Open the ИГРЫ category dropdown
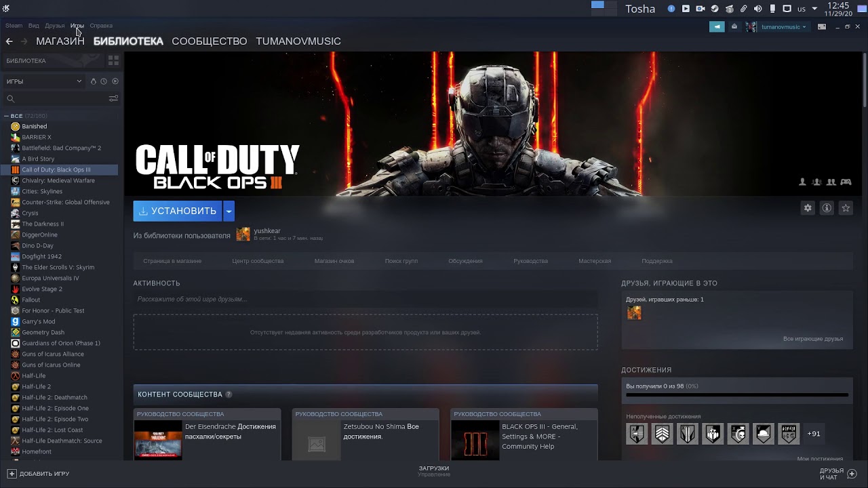 44,81
